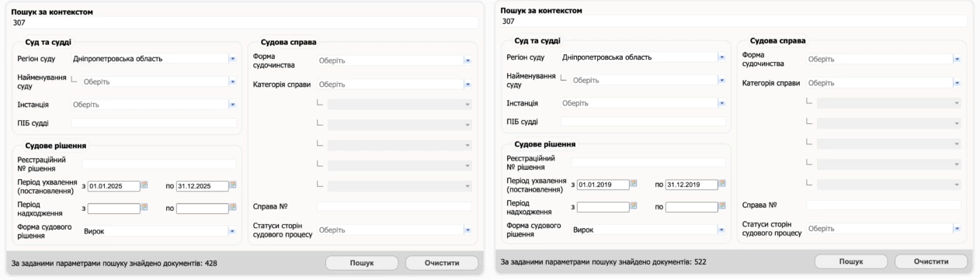Expand Статуси сторін dropdown in 2025 form
The image size is (980, 280).
click(467, 230)
